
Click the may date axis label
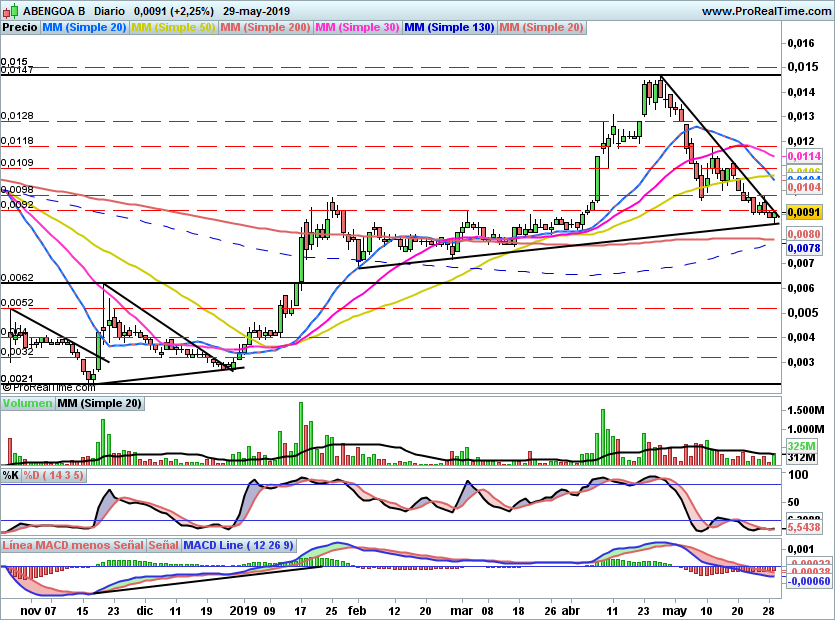(x=675, y=611)
